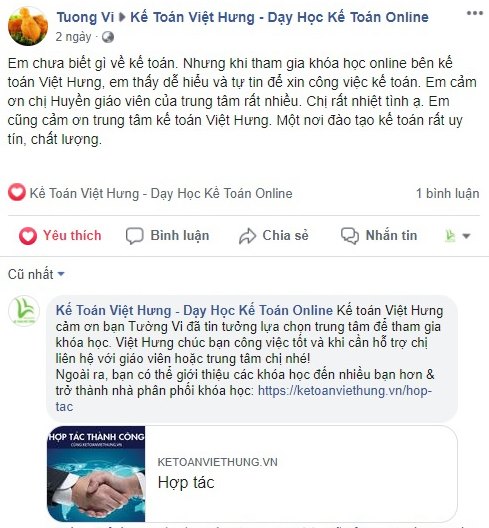Click the Kế Toán Việt Hưng commenter avatar
The height and width of the screenshot is (528, 489).
coord(24,311)
